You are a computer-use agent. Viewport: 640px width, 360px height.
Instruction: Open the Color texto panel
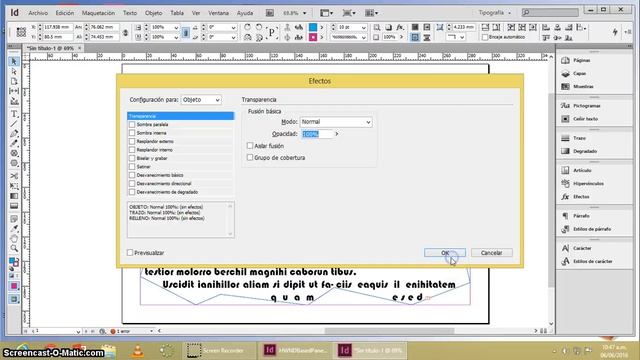585,119
